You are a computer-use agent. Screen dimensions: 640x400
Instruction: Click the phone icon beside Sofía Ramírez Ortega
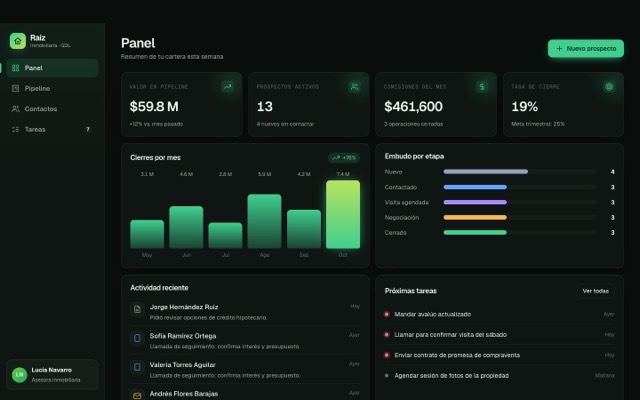[137, 338]
